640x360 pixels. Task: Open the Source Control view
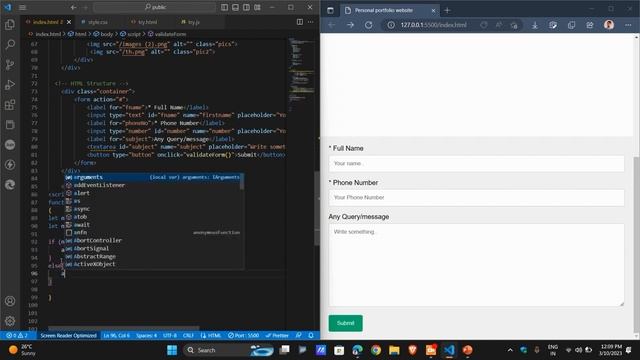click(10, 64)
